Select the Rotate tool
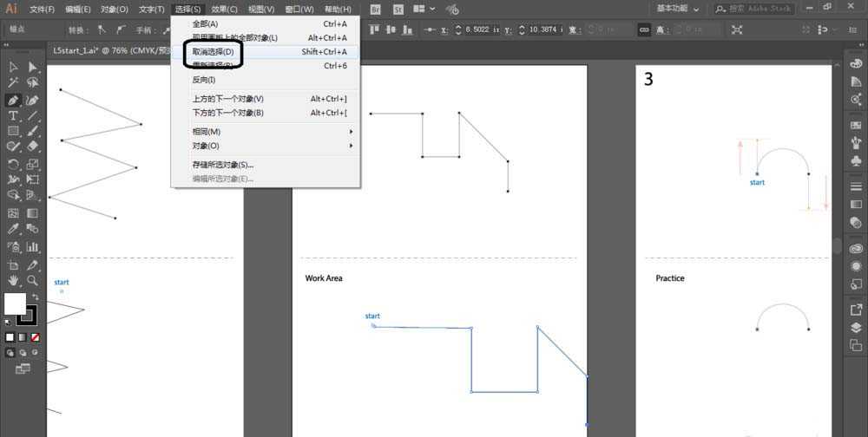 [x=14, y=164]
